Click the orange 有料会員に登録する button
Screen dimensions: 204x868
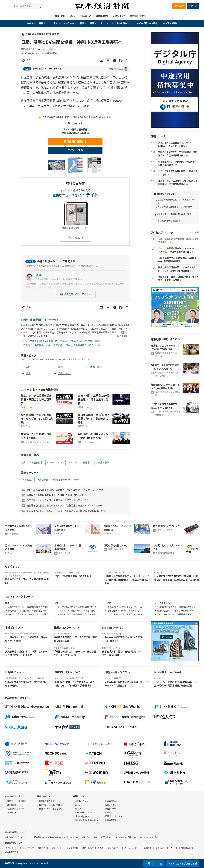point(75,141)
